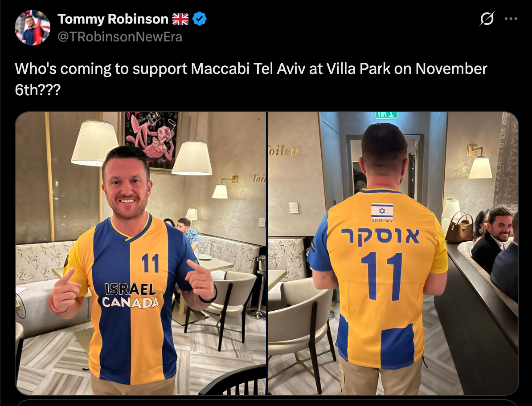532x406 pixels.
Task: Click the green exit sign in right photo
Action: click(x=386, y=115)
